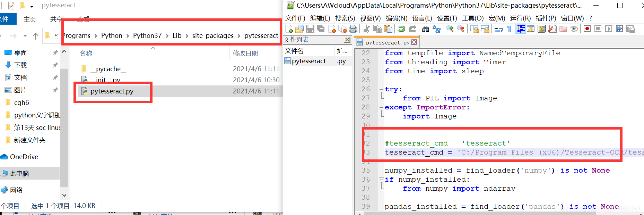Collapse the try block on line 26
Screen dimensions: 644x215
tap(381, 89)
